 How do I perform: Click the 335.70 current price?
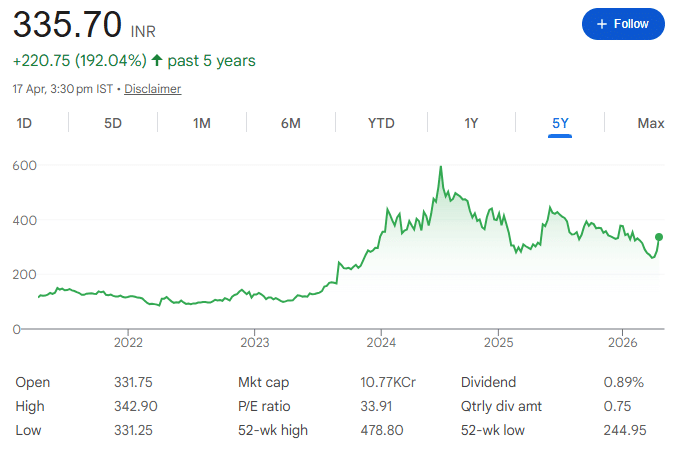67,23
